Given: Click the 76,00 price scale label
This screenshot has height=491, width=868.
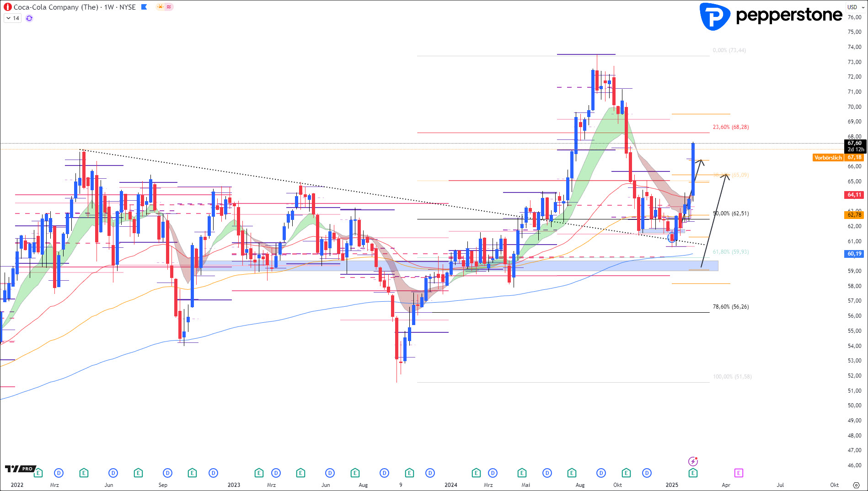Looking at the screenshot, I should click(x=854, y=17).
